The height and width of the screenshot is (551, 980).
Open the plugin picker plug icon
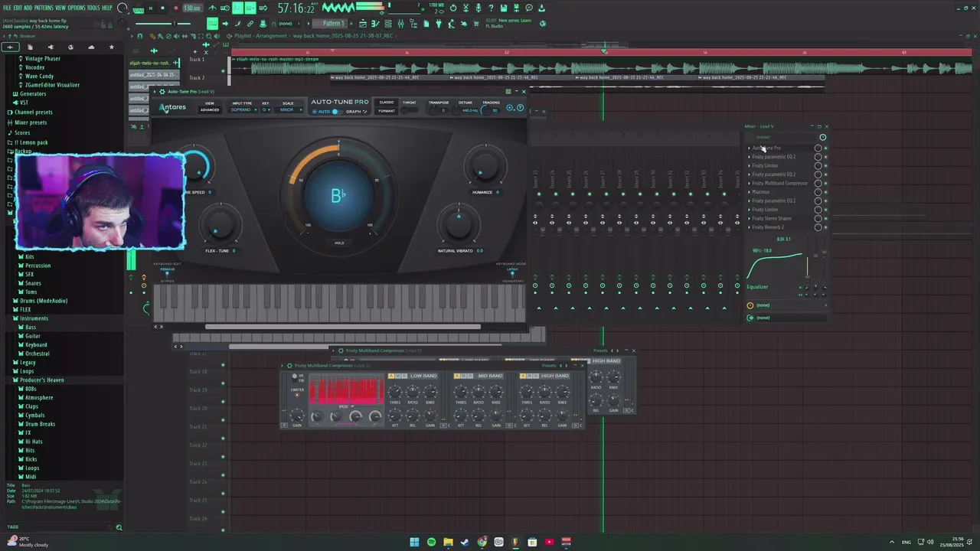[439, 24]
